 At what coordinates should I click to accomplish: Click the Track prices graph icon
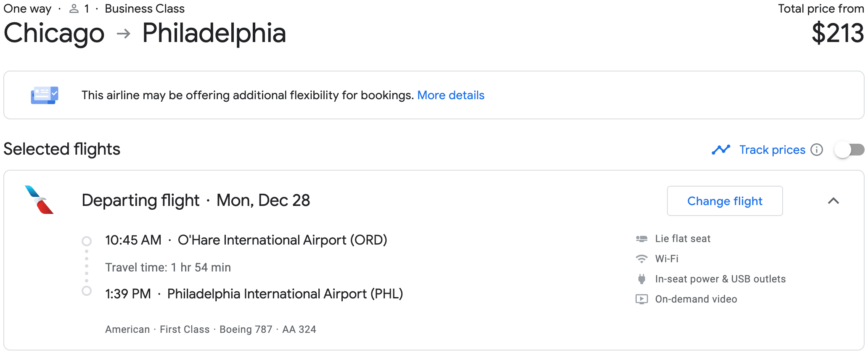pyautogui.click(x=721, y=150)
